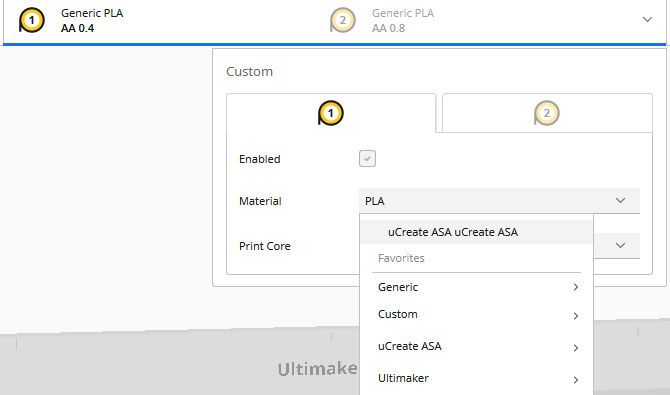Open the Material PLA dropdown
This screenshot has width=670, height=395.
point(500,200)
